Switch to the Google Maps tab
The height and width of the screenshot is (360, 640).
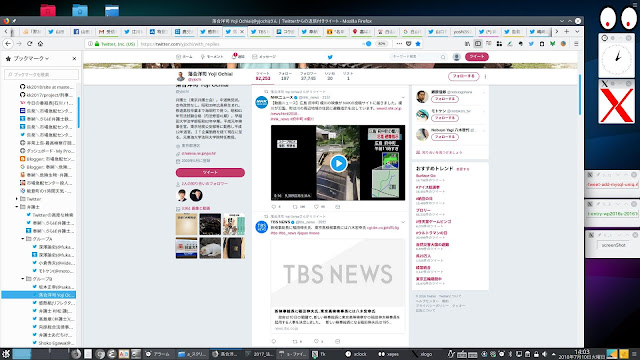361,31
